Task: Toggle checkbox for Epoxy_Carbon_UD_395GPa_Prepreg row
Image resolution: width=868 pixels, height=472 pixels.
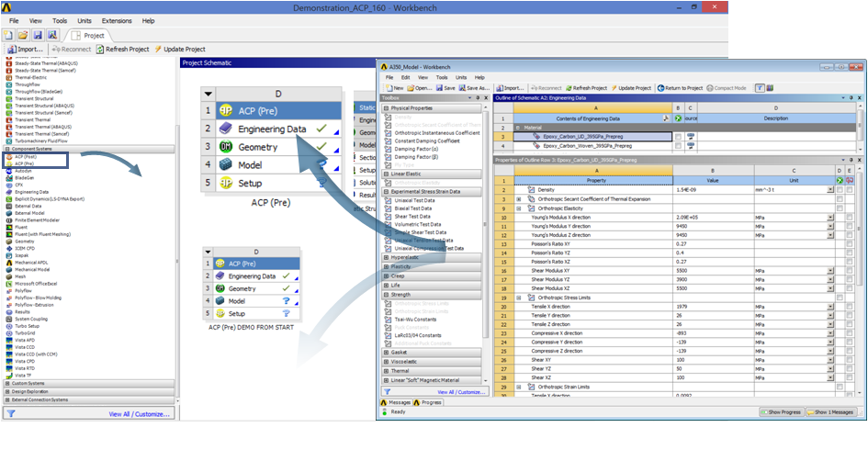Action: coord(678,136)
